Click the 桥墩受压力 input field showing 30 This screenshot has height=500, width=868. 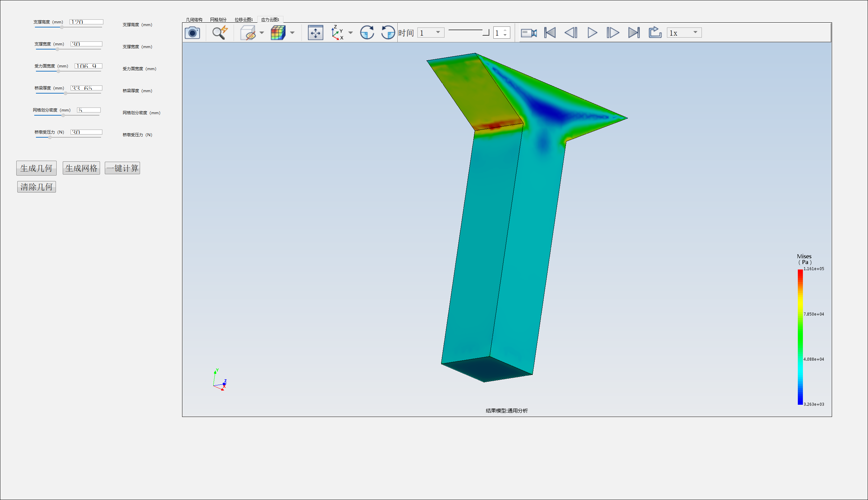[86, 132]
